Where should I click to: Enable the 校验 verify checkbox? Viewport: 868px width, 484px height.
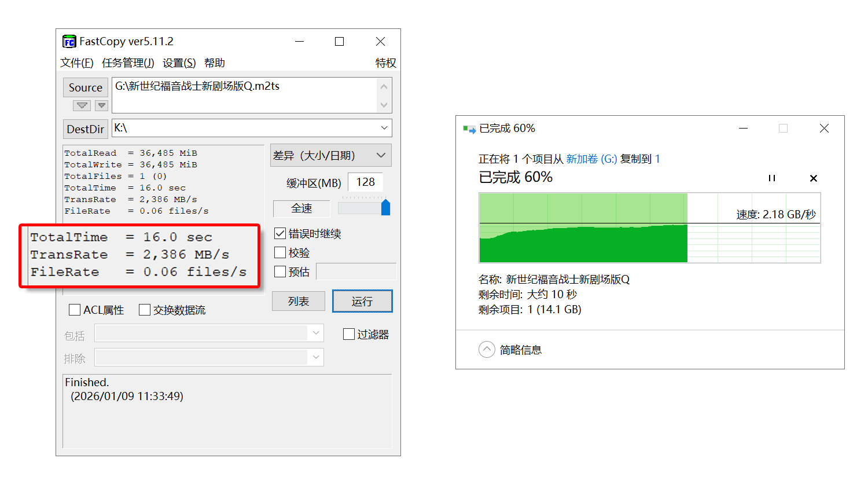[x=280, y=252]
